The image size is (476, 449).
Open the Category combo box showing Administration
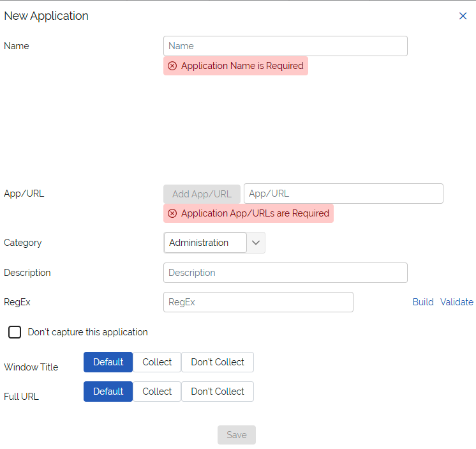(x=205, y=243)
